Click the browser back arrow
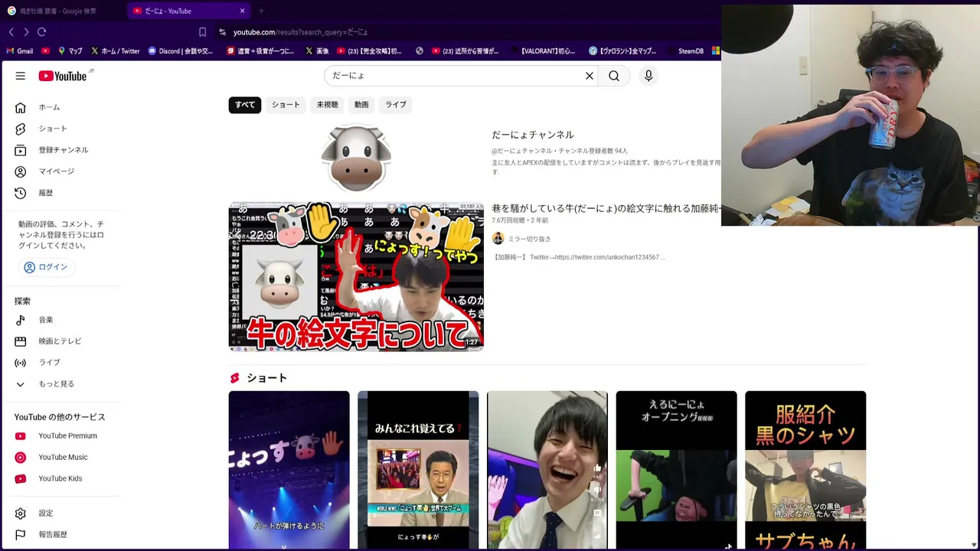The image size is (980, 551). pos(11,32)
